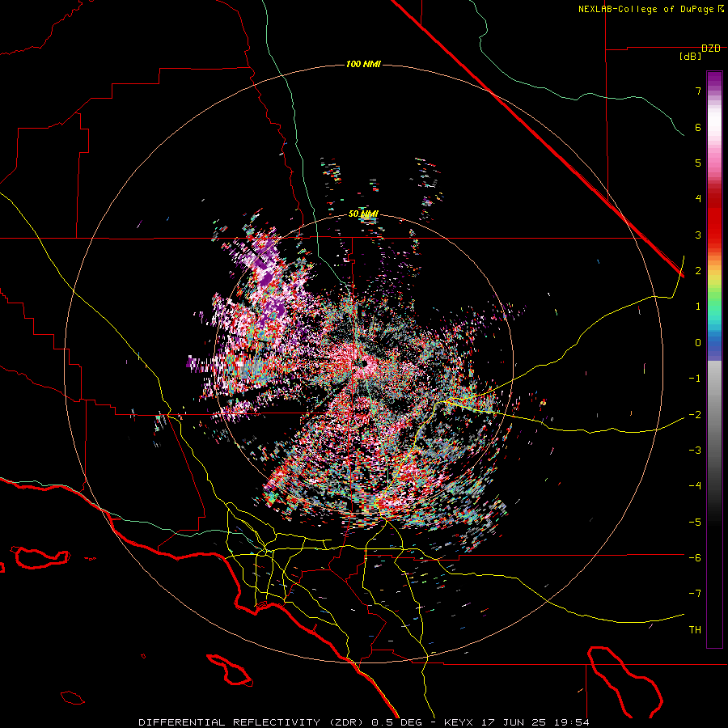Click the "-6" value on color scale
Screen dimensions: 728x728
(695, 558)
